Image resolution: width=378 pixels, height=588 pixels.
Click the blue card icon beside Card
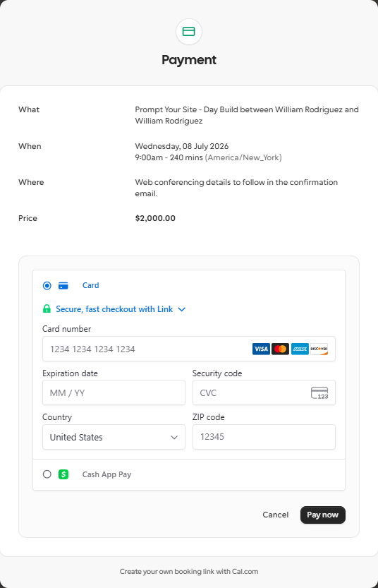pyautogui.click(x=63, y=286)
